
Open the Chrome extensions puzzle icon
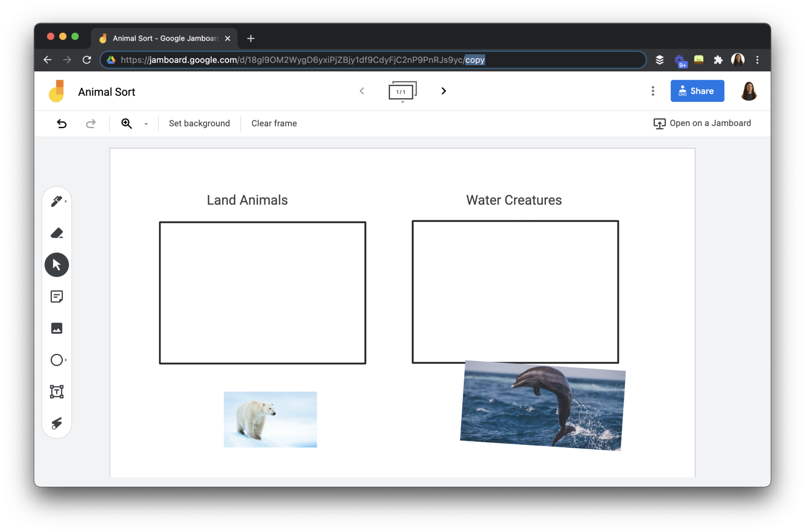(x=718, y=60)
